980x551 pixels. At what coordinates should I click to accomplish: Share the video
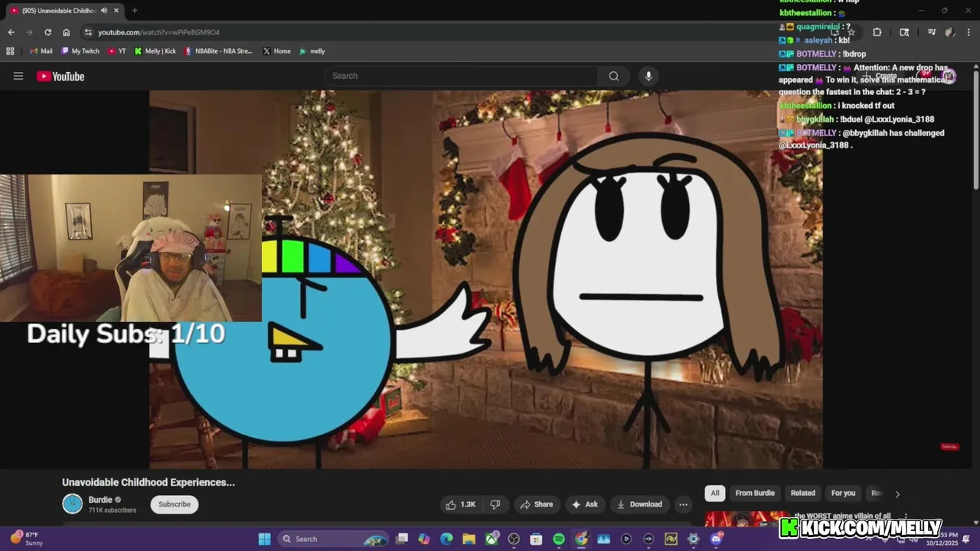click(536, 504)
